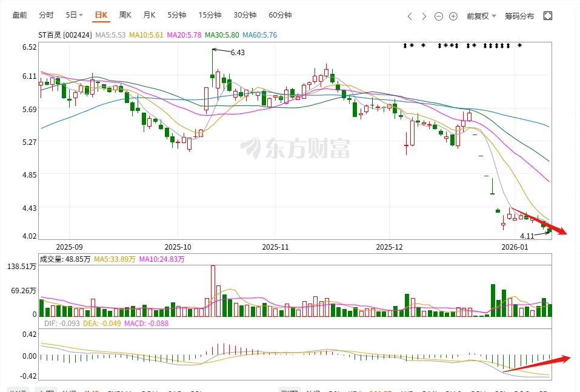Image resolution: width=580 pixels, height=392 pixels.
Task: Click the 6.43 high price annotation
Action: click(x=238, y=53)
